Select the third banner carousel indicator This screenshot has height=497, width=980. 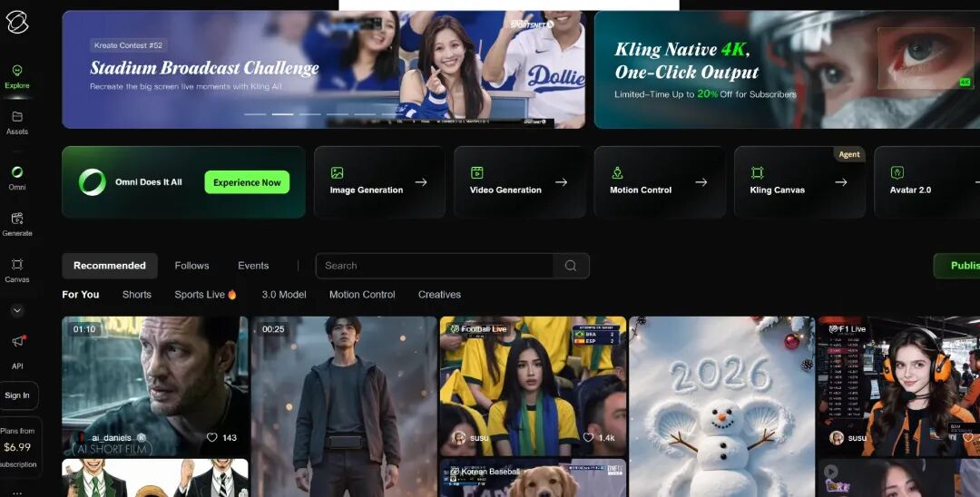(310, 114)
